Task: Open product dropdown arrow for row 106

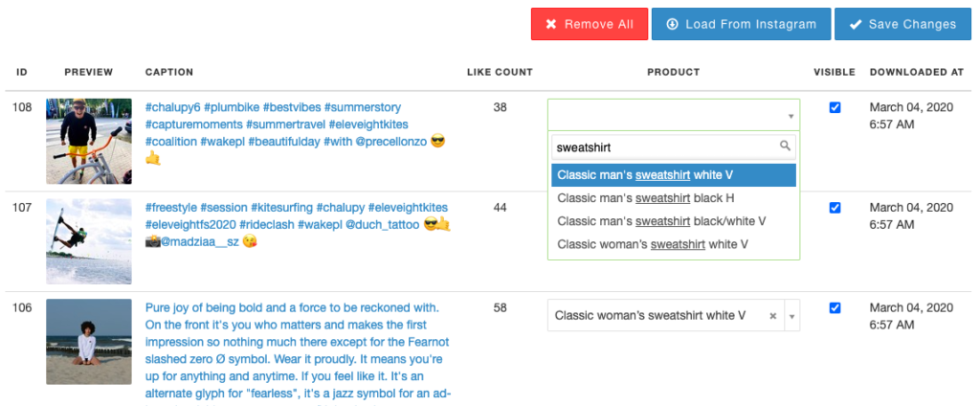Action: [x=791, y=316]
